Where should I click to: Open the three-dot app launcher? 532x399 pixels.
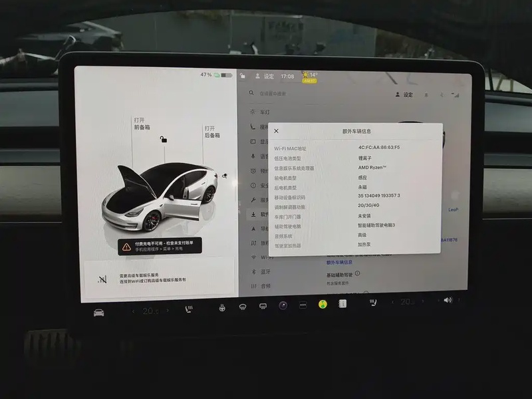(x=303, y=305)
